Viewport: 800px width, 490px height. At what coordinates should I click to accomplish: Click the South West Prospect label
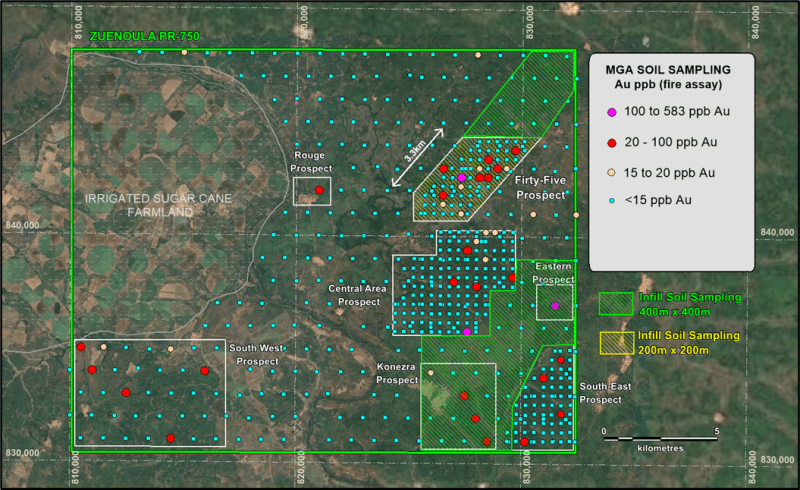[x=254, y=355]
